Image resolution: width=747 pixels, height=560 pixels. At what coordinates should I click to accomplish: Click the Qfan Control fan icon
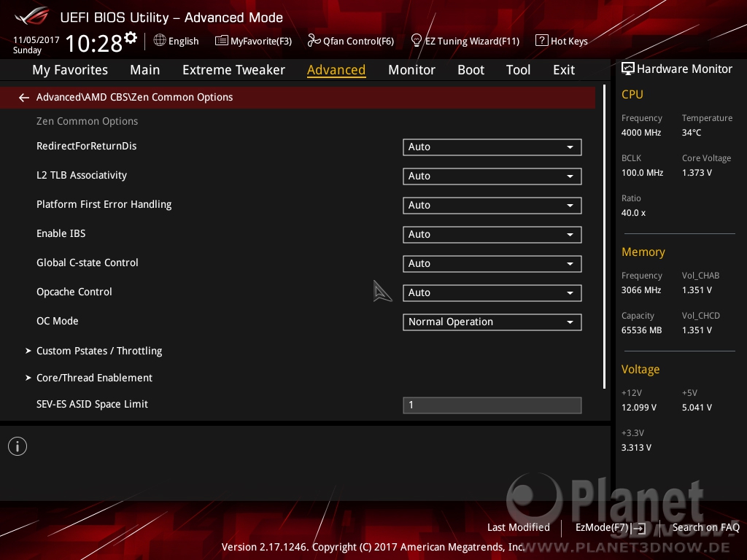click(314, 41)
